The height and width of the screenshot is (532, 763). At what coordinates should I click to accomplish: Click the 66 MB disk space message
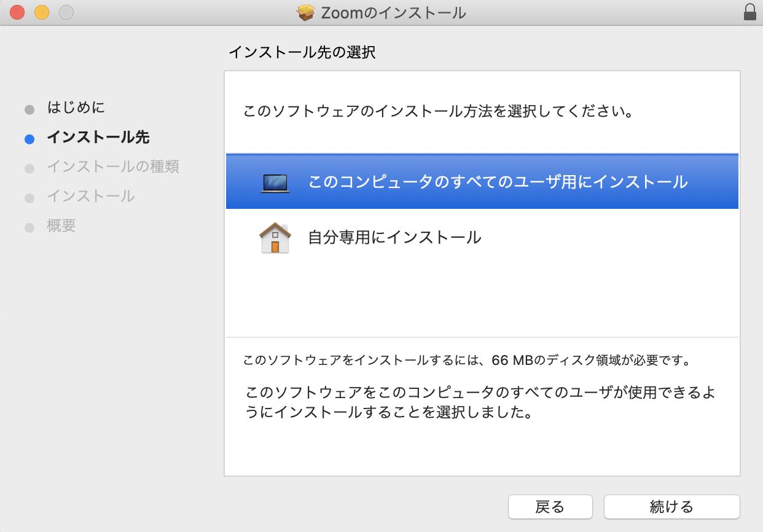pos(467,360)
